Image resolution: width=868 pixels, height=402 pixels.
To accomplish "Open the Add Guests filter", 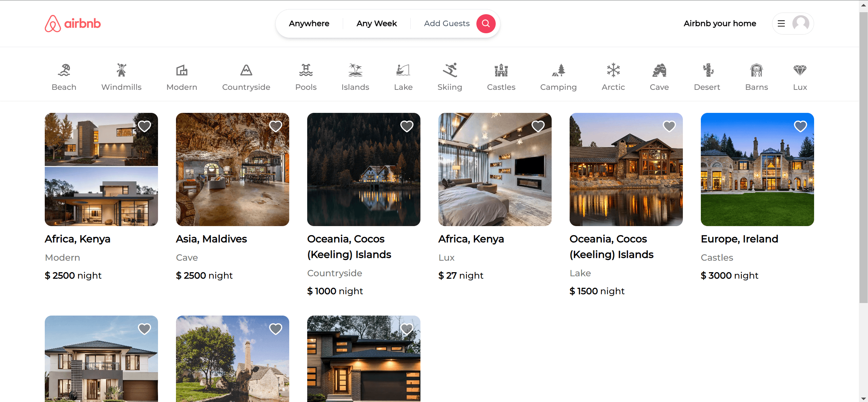I will (447, 23).
